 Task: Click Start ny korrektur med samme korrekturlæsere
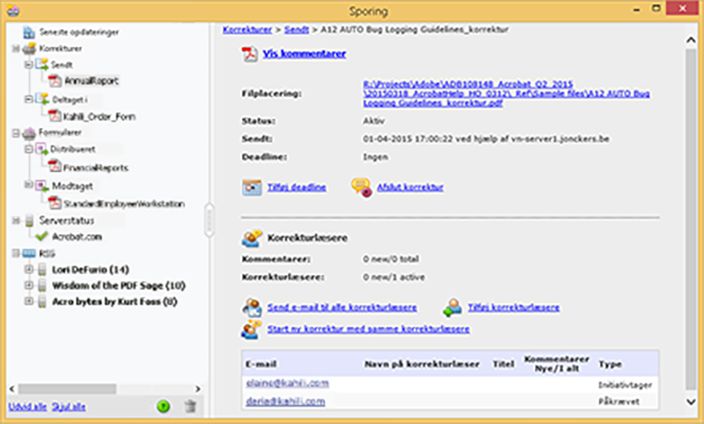point(369,329)
